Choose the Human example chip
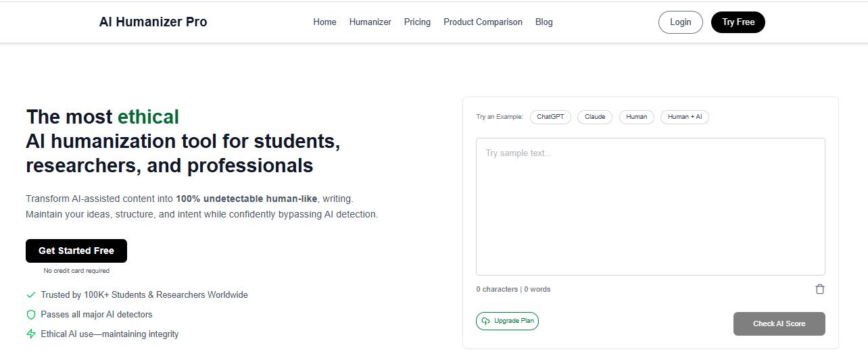 click(636, 117)
